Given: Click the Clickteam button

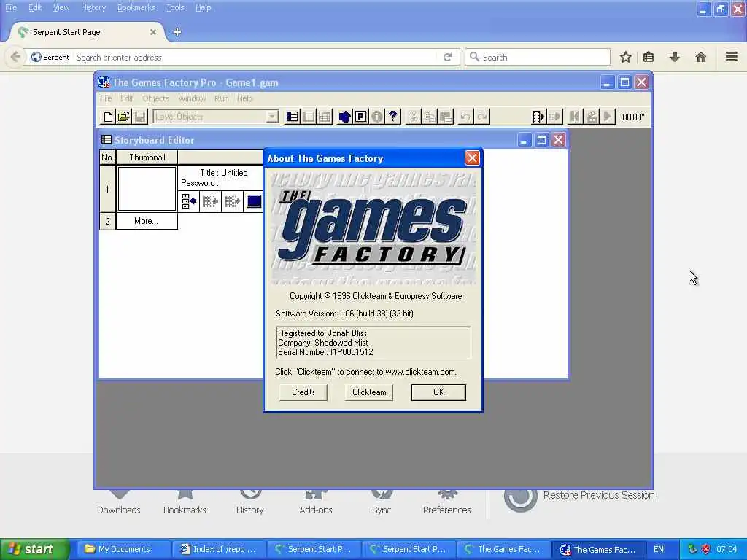Looking at the screenshot, I should point(369,392).
